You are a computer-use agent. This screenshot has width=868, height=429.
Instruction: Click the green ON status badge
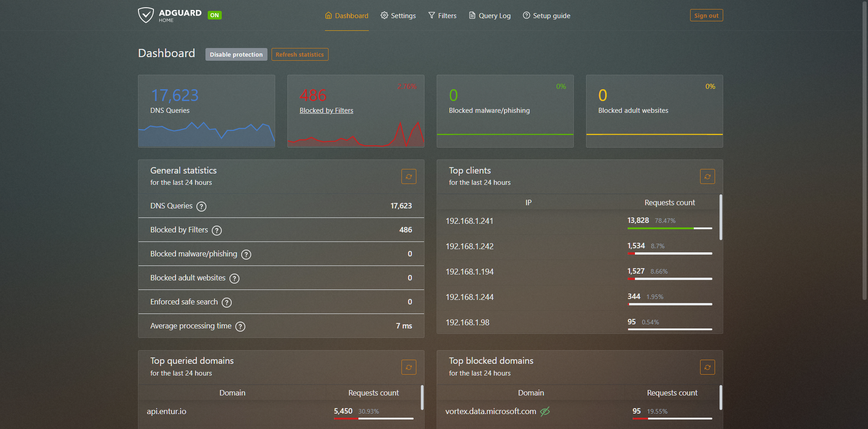(x=215, y=15)
